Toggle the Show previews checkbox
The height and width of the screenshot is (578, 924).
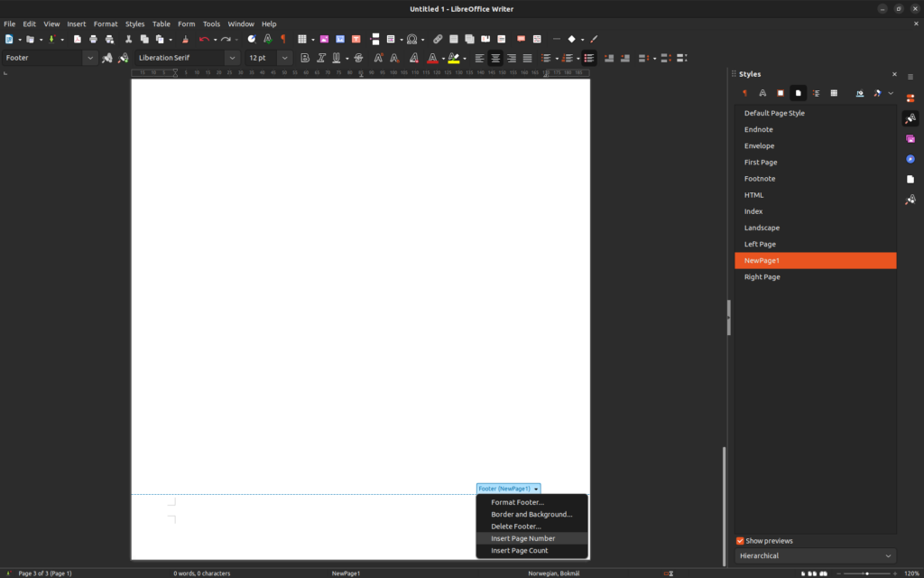coord(740,541)
